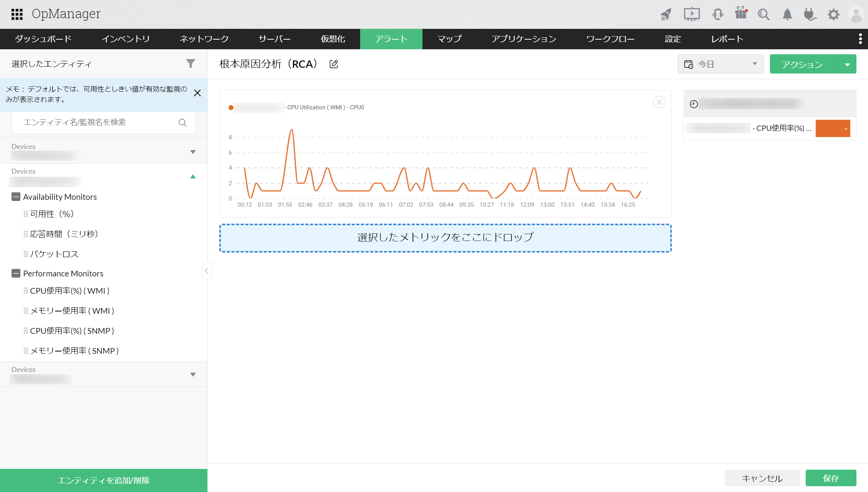Collapse the Availability Monitors group
The image size is (868, 492).
pos(16,197)
